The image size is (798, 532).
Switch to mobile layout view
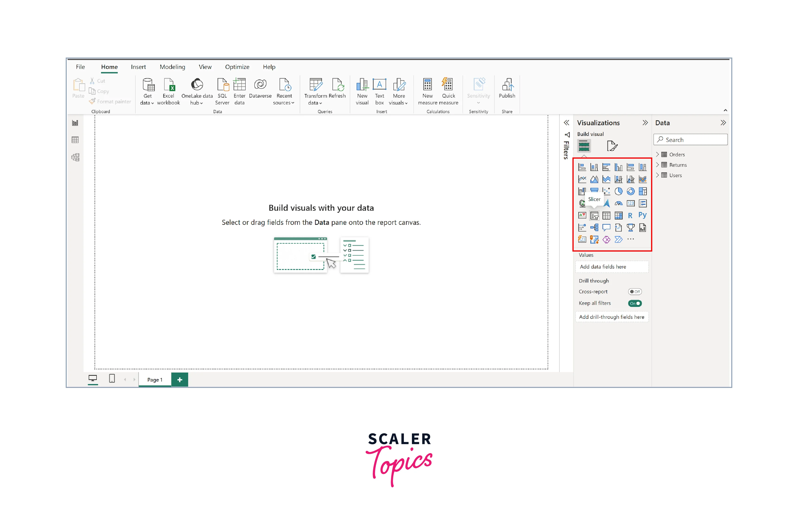tap(112, 379)
